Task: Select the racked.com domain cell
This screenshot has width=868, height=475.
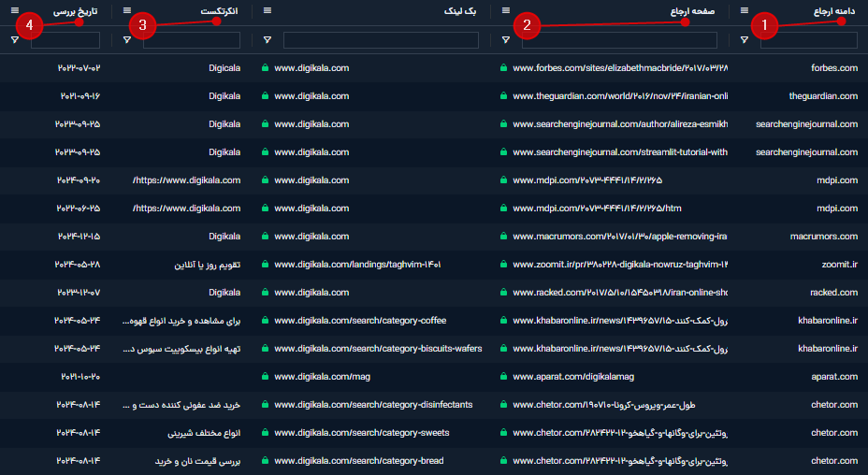Action: click(833, 293)
